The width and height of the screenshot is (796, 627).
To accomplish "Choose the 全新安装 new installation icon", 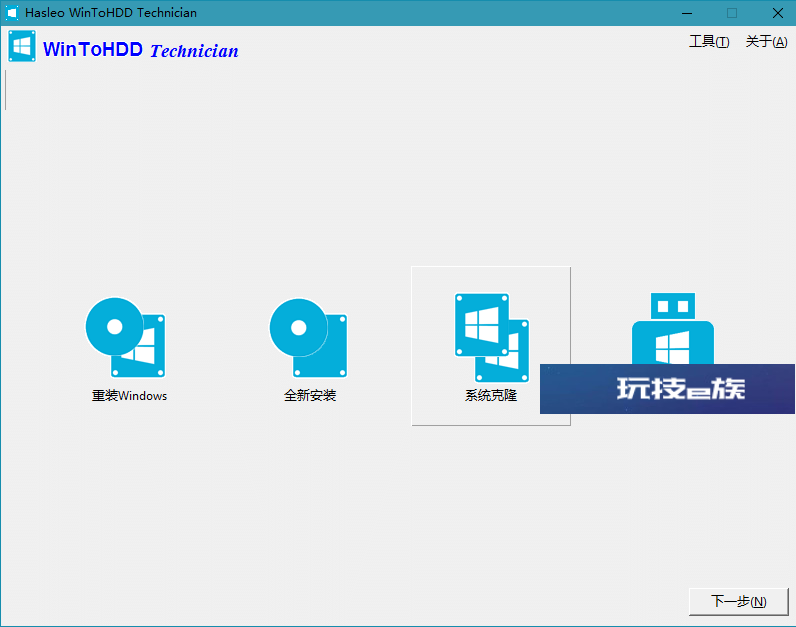I will tap(308, 337).
